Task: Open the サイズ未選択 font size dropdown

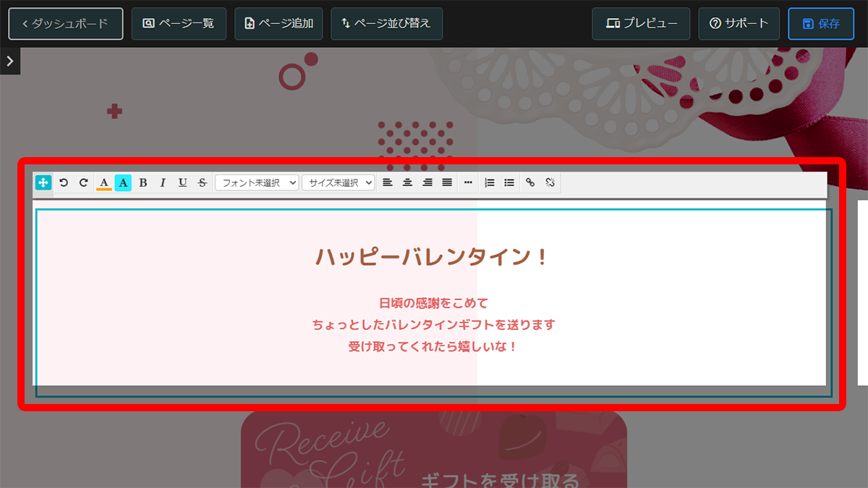Action: point(339,182)
